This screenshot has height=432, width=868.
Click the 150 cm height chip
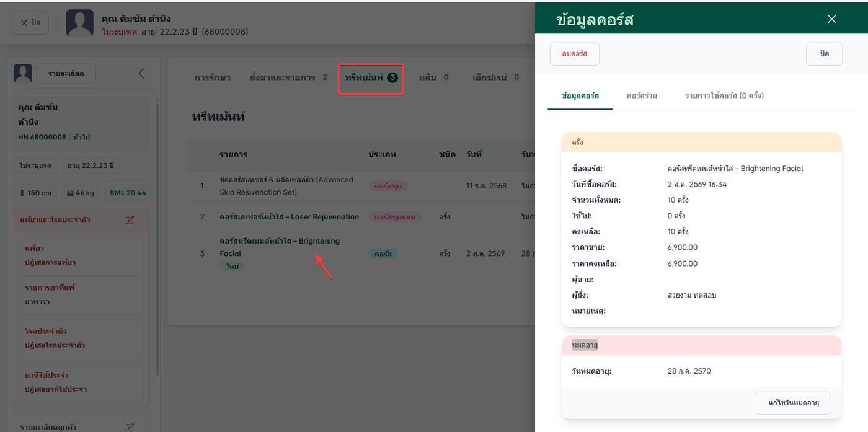coord(35,193)
